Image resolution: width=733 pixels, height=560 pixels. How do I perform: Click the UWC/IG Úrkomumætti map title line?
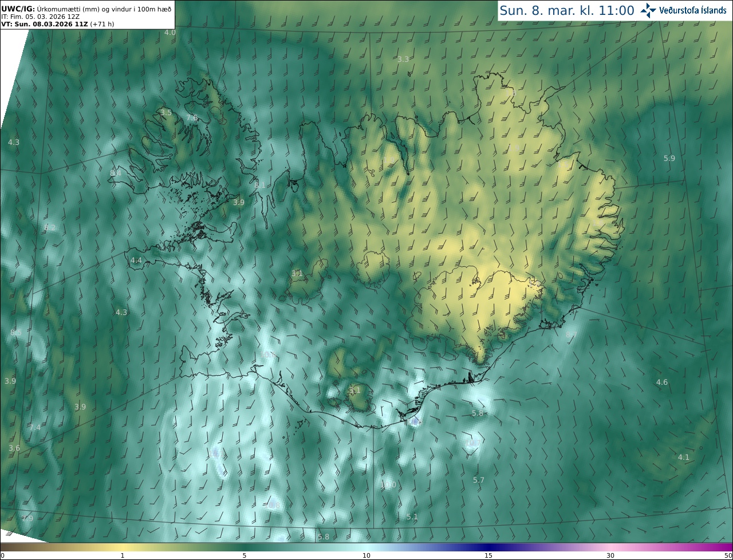click(x=86, y=8)
